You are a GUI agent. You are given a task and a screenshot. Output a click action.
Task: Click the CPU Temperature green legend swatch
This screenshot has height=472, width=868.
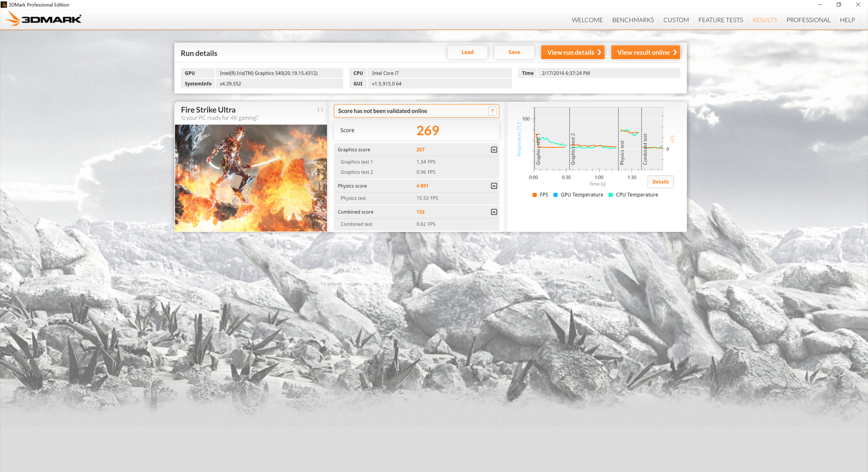point(611,195)
